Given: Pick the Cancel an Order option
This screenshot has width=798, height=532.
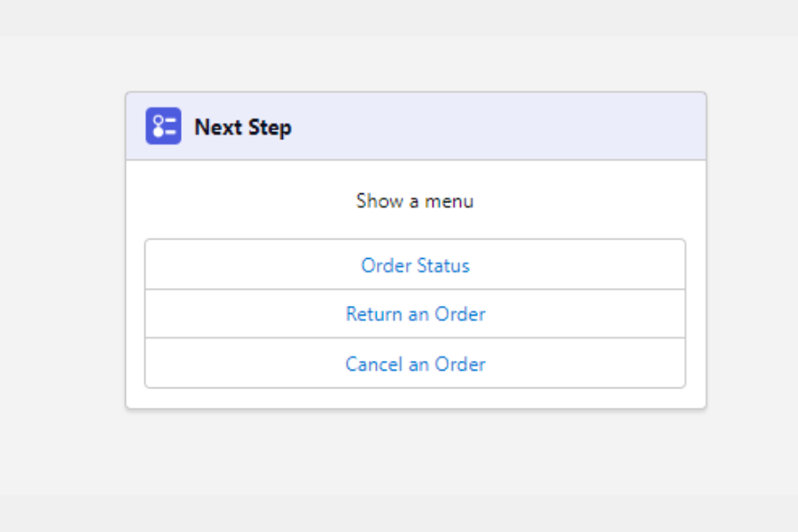Looking at the screenshot, I should [415, 364].
